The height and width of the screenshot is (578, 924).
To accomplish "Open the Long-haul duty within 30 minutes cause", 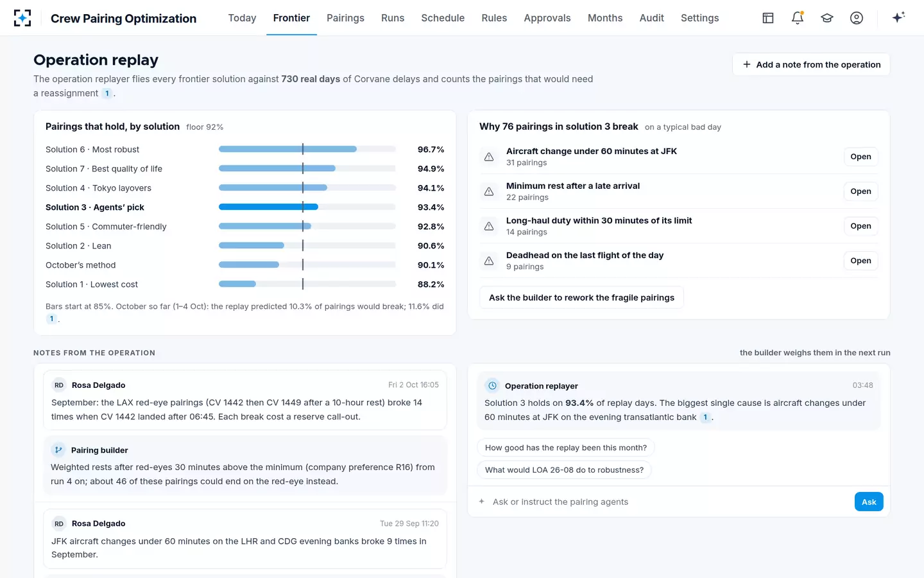I will [860, 226].
